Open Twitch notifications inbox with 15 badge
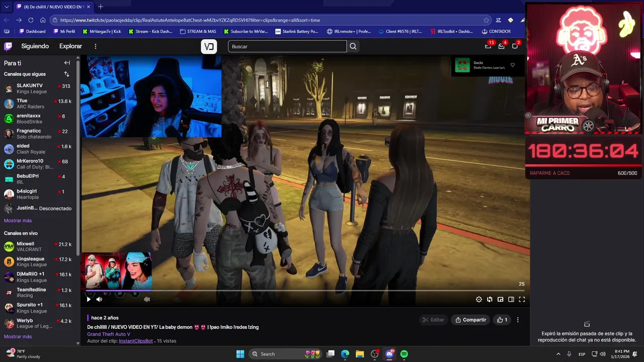Viewport: 644px width, 362px height. point(488,46)
